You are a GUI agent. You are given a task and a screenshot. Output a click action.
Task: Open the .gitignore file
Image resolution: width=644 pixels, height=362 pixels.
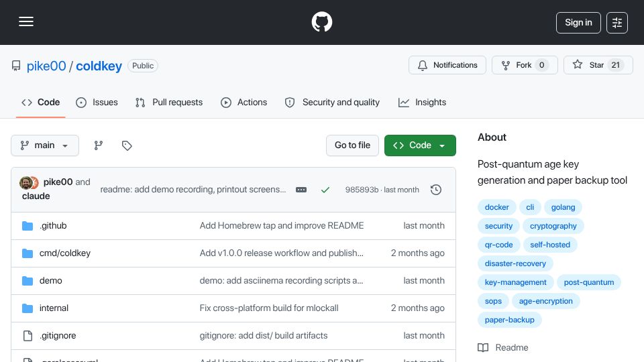pos(58,336)
